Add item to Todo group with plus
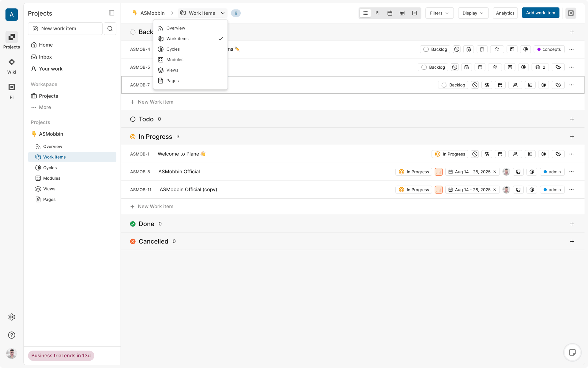 click(572, 119)
